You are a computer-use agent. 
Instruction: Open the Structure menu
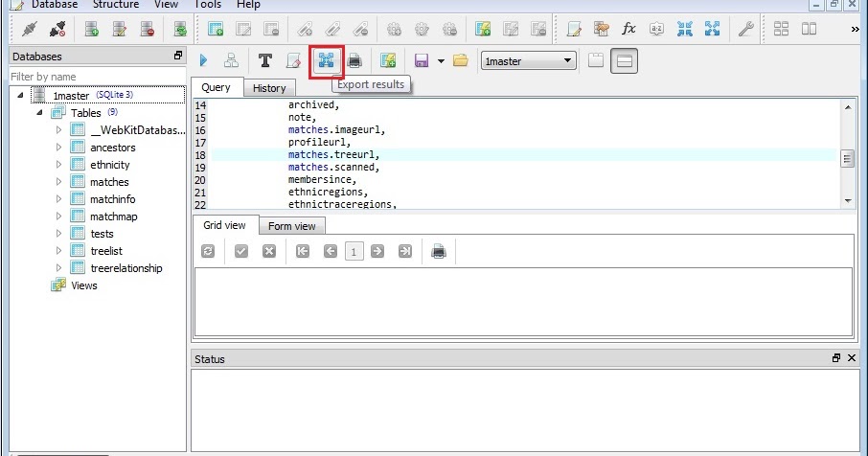(116, 5)
